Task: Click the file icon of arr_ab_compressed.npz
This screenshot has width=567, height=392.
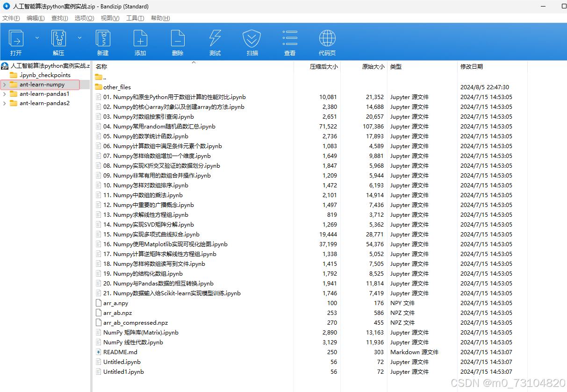Action: 98,323
